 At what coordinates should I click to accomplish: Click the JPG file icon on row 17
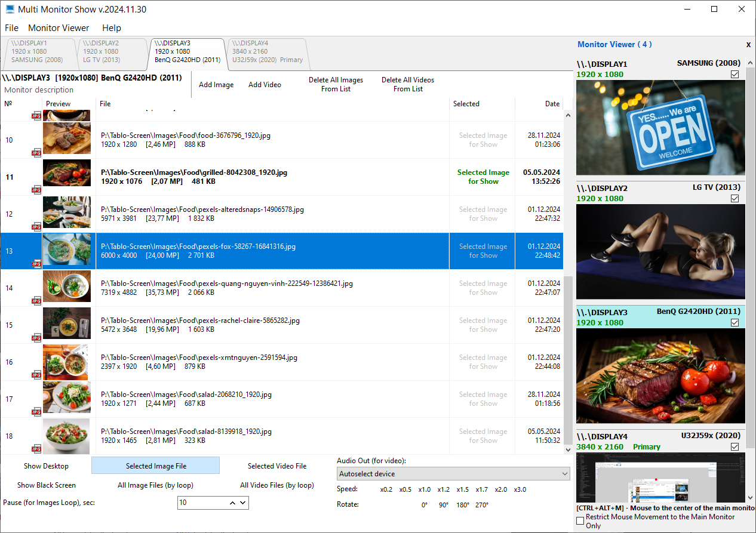[x=37, y=412]
